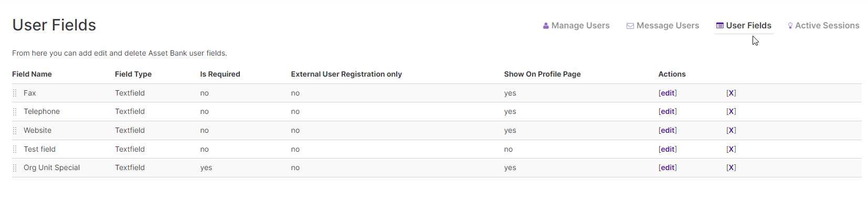Edit the Website user field

point(668,130)
